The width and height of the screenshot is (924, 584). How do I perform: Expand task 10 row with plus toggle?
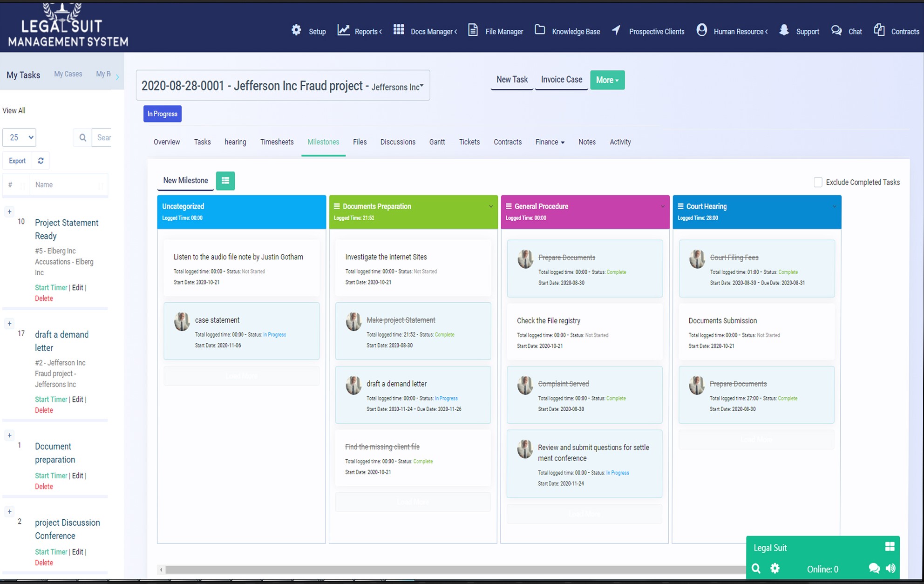[9, 212]
